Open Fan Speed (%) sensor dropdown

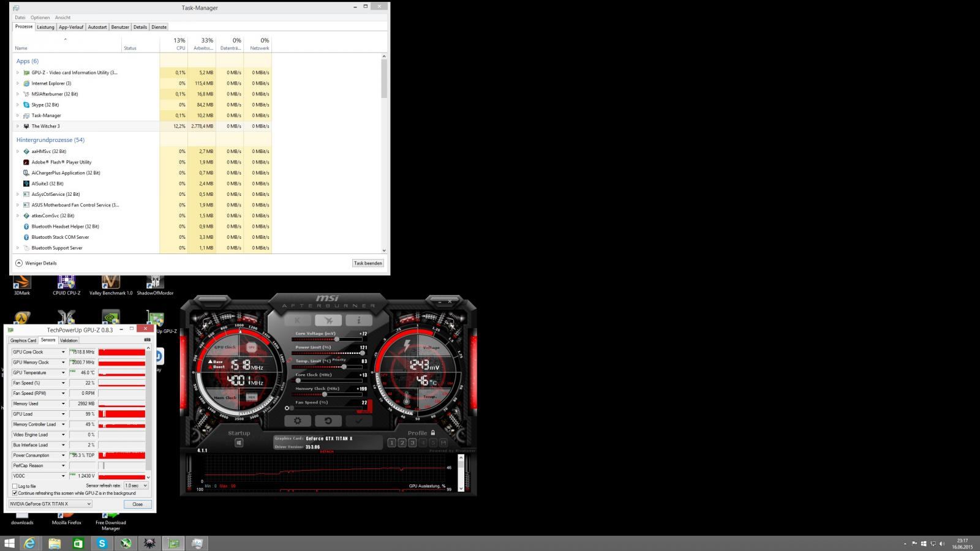point(63,383)
